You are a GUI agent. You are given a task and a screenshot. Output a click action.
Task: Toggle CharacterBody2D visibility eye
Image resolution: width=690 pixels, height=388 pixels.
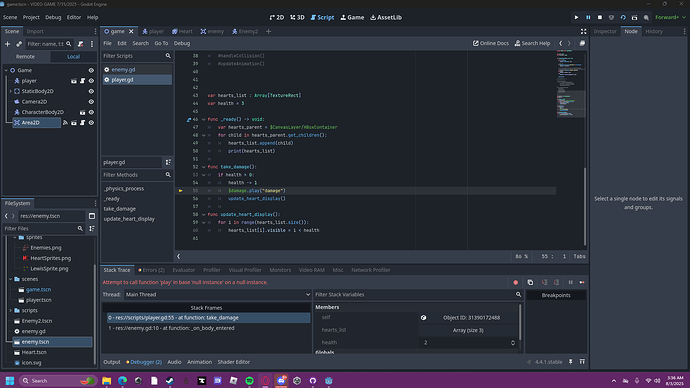pyautogui.click(x=91, y=112)
